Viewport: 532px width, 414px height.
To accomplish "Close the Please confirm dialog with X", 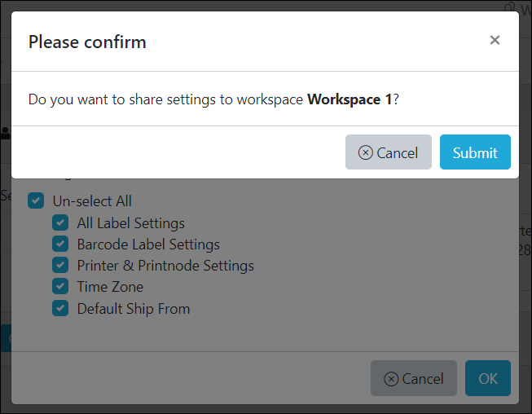I will tap(495, 40).
